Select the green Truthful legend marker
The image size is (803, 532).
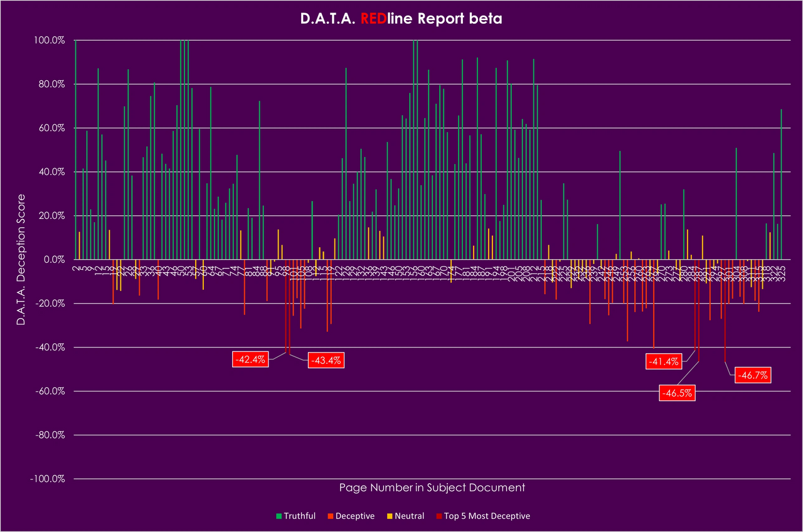click(278, 516)
